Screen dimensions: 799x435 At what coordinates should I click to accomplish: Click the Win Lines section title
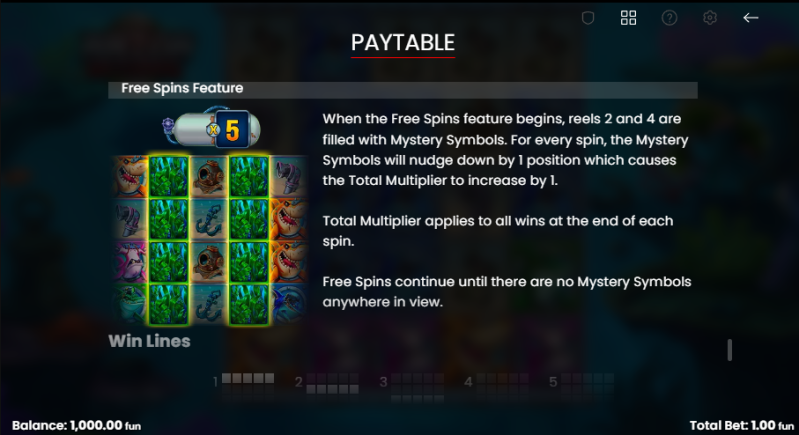(x=149, y=341)
